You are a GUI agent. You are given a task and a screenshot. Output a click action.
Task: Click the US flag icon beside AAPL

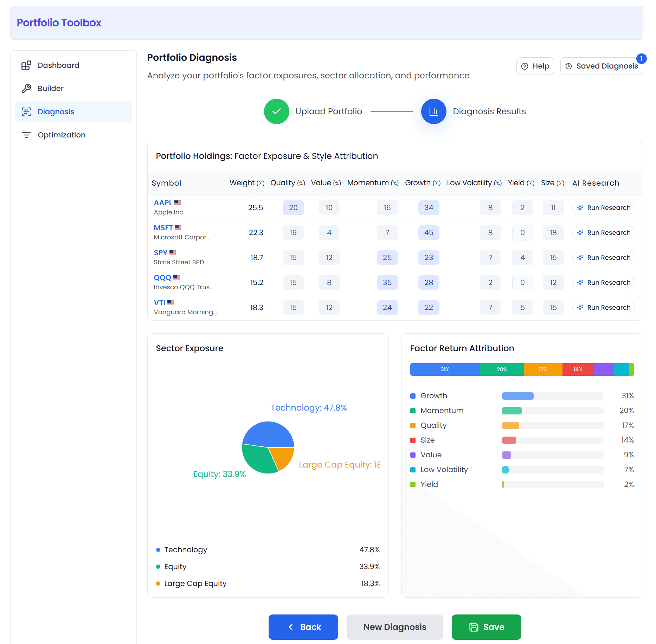pyautogui.click(x=178, y=203)
